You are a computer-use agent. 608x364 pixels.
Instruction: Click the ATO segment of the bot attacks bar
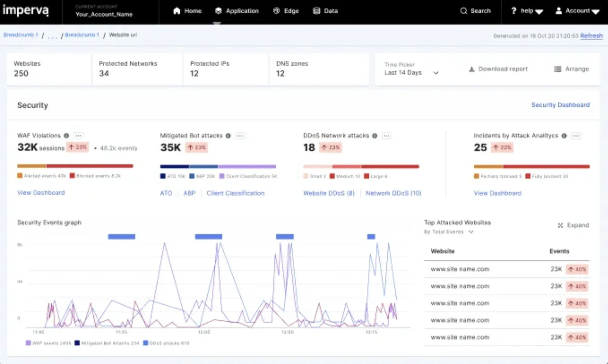tap(174, 166)
